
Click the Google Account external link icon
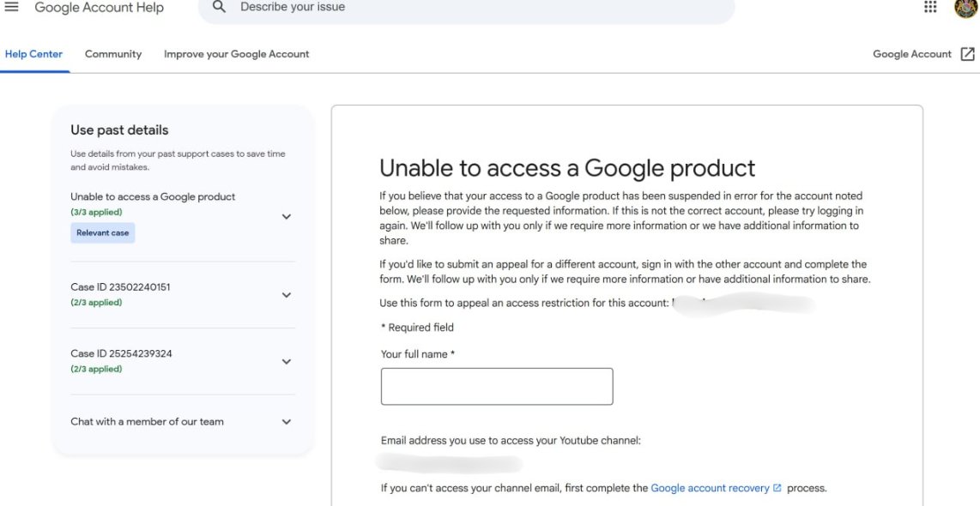pyautogui.click(x=967, y=54)
